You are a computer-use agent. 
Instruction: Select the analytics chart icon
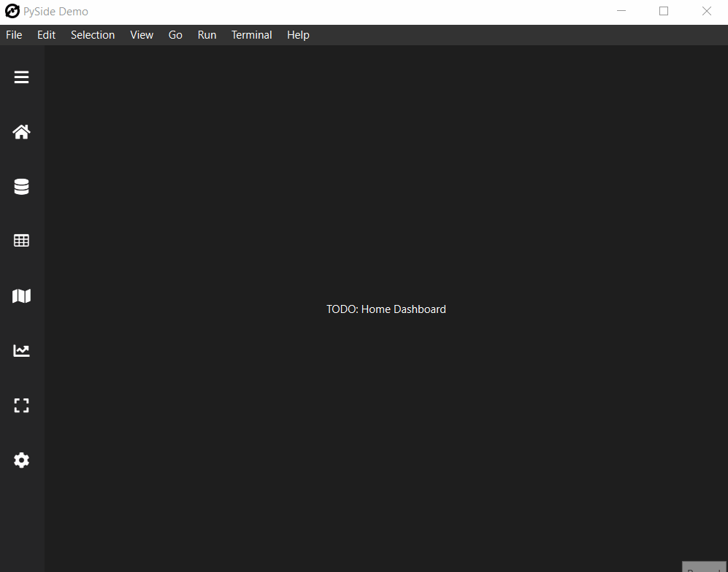tap(21, 350)
